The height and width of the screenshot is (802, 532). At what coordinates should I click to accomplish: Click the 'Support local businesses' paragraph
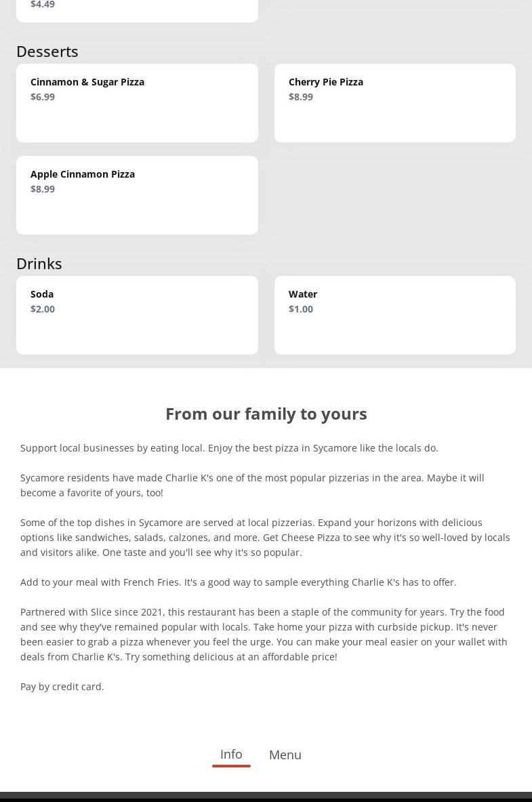tap(229, 448)
